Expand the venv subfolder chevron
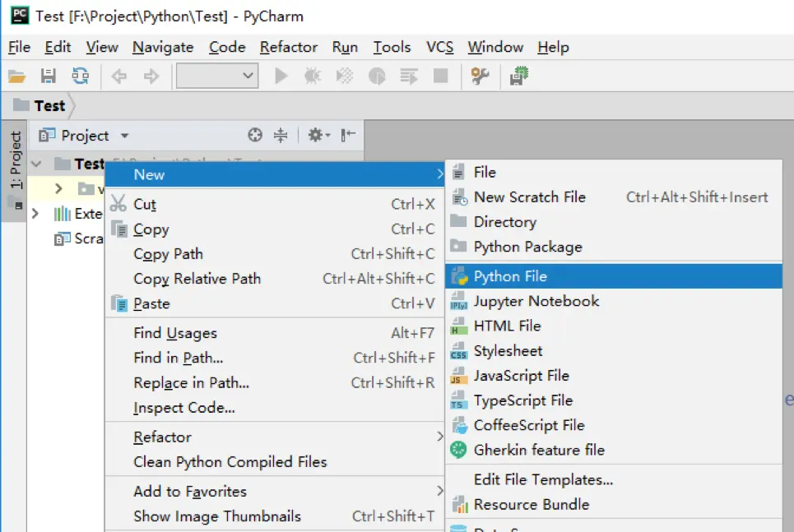Screen dimensions: 794x532 [x=58, y=189]
